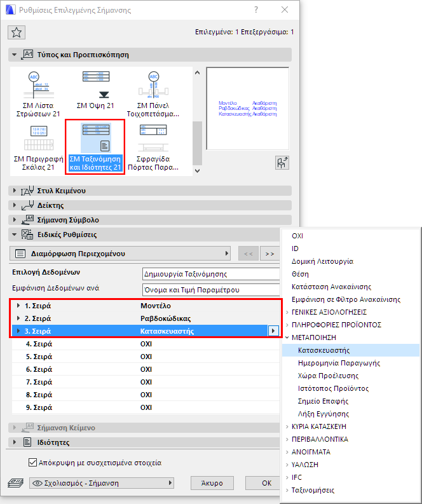Choose Κατασκευαστής in the popup menu
Image resolution: width=422 pixels, height=504 pixels.
[x=351, y=350]
